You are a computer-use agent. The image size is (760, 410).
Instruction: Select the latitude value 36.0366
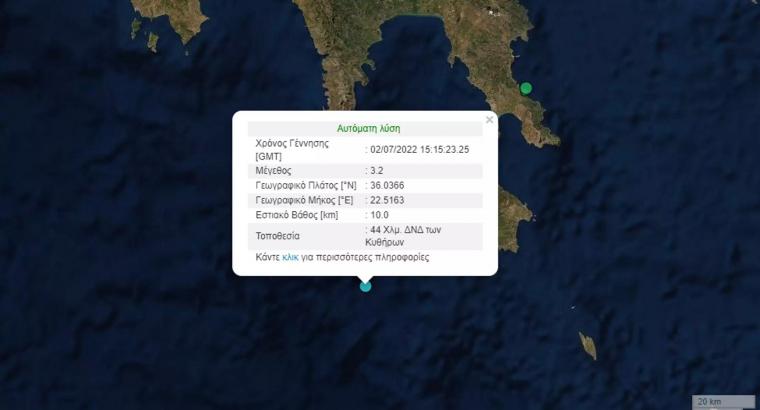[x=387, y=185]
